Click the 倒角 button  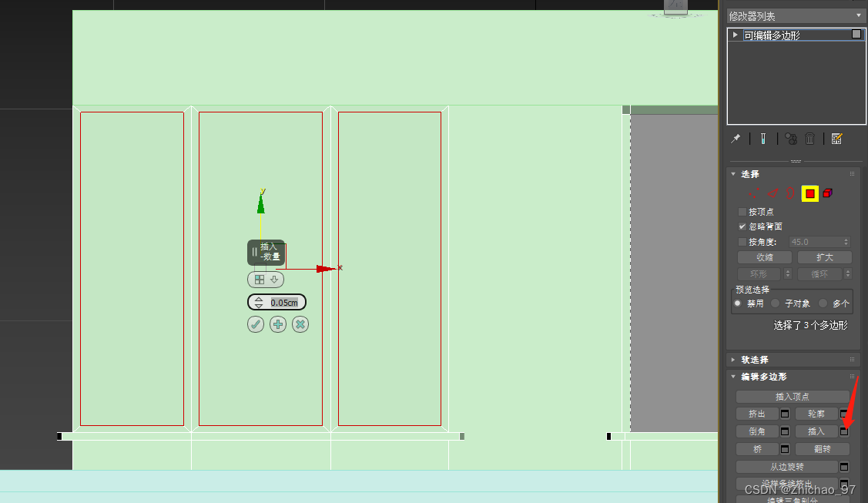tap(757, 431)
